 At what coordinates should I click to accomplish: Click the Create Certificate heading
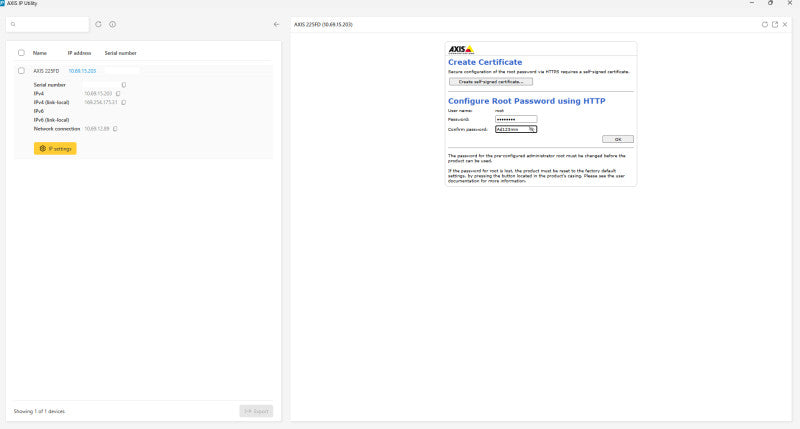point(485,62)
